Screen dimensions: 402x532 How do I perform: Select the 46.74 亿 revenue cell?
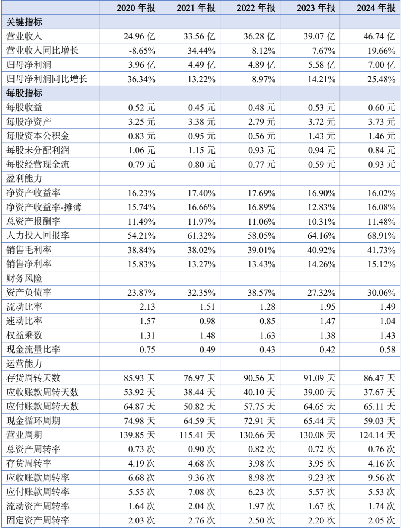click(379, 36)
